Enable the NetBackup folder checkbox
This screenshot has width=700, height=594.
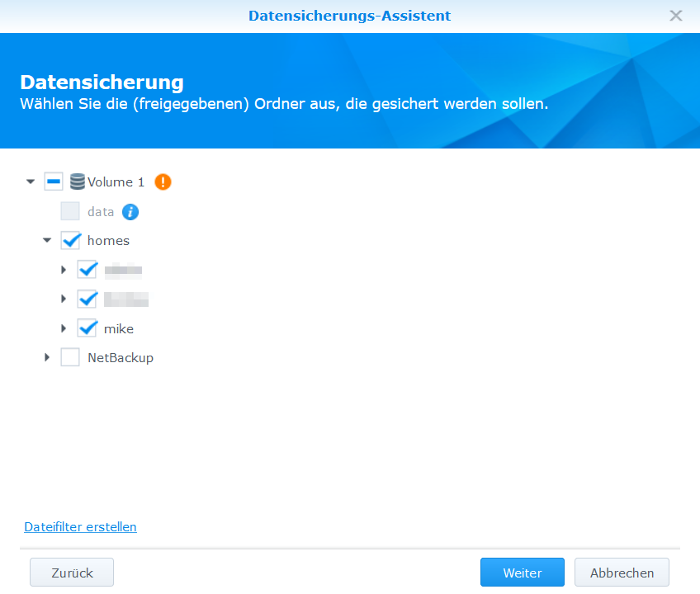[70, 357]
